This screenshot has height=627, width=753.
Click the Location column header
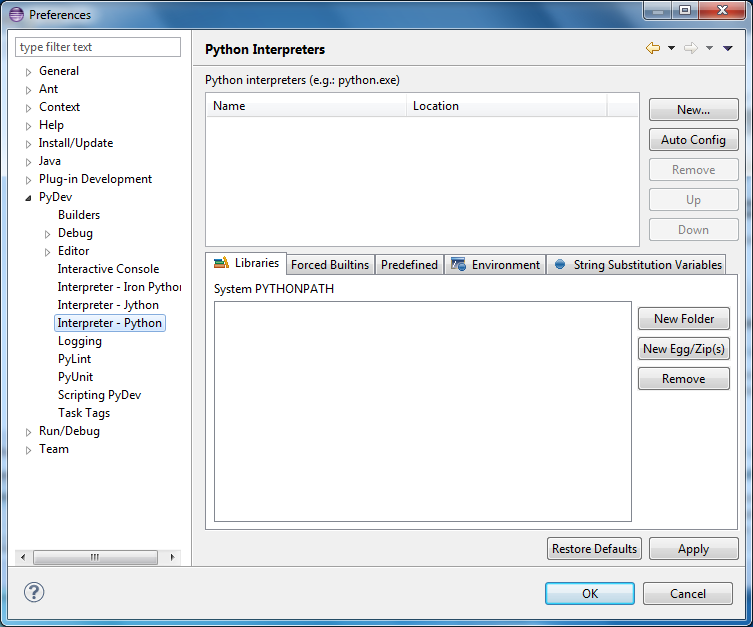[x=507, y=106]
